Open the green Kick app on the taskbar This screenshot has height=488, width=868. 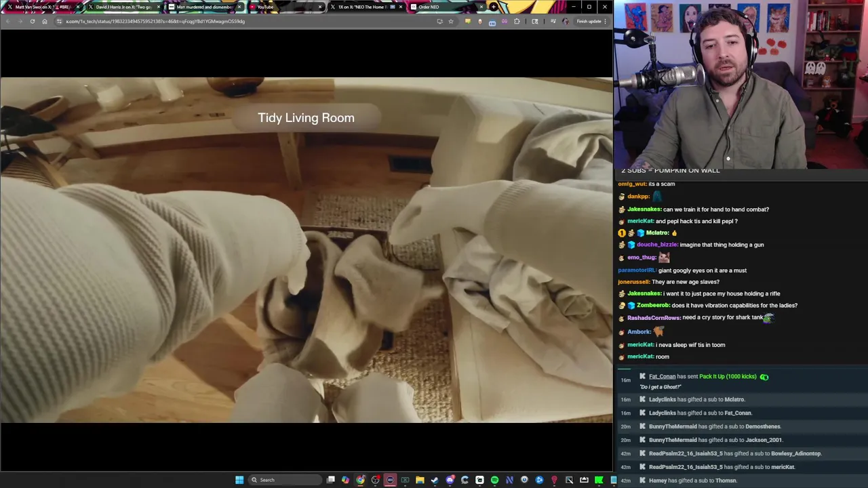599,480
